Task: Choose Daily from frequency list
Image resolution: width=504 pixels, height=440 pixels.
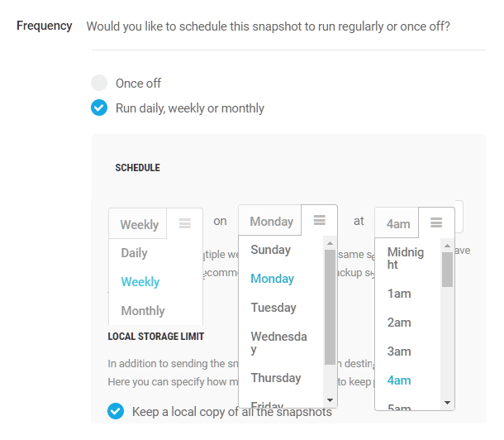Action: (x=135, y=253)
